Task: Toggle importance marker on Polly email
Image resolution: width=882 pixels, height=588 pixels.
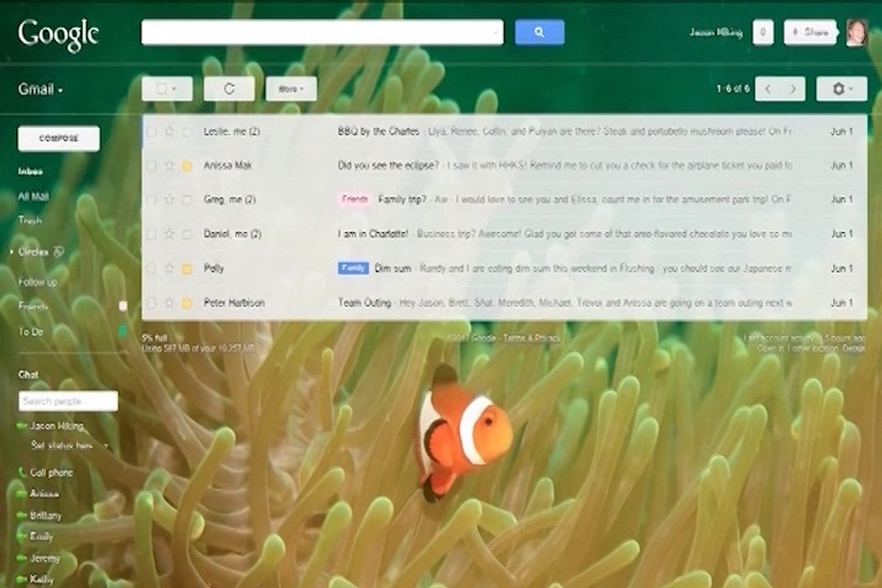Action: 187,269
